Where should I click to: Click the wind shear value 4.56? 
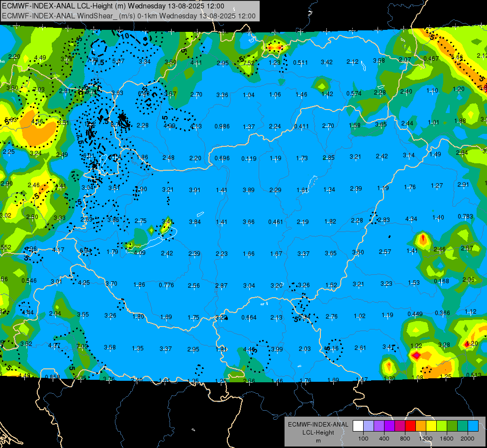pos(37,121)
